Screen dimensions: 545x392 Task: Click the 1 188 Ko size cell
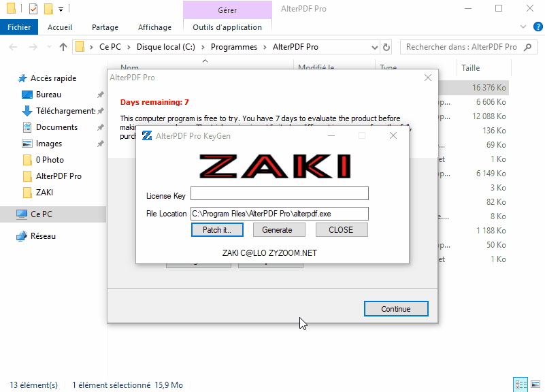tap(491, 231)
